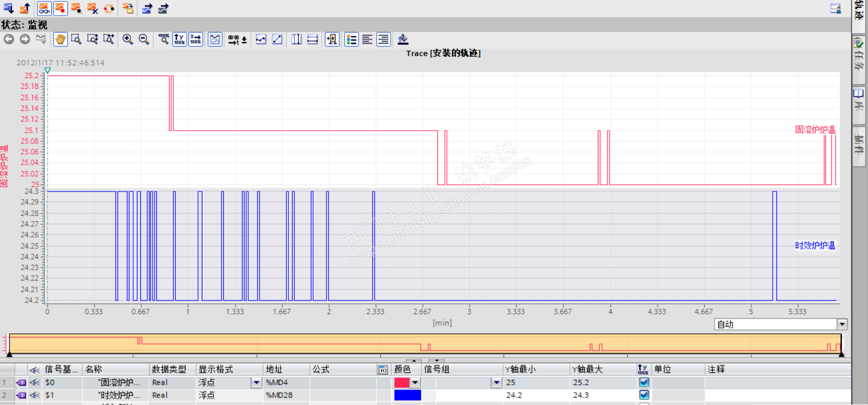
Task: Click the delete installed trace icon
Action: click(93, 8)
